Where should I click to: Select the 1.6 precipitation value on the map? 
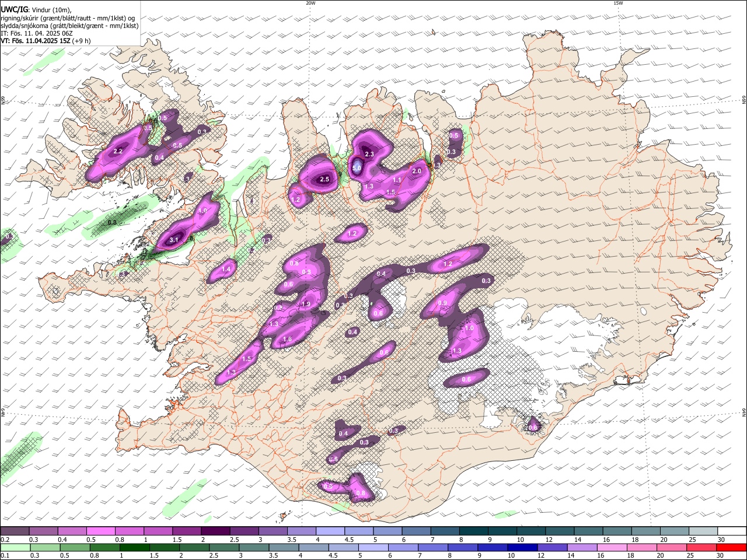pyautogui.click(x=287, y=339)
